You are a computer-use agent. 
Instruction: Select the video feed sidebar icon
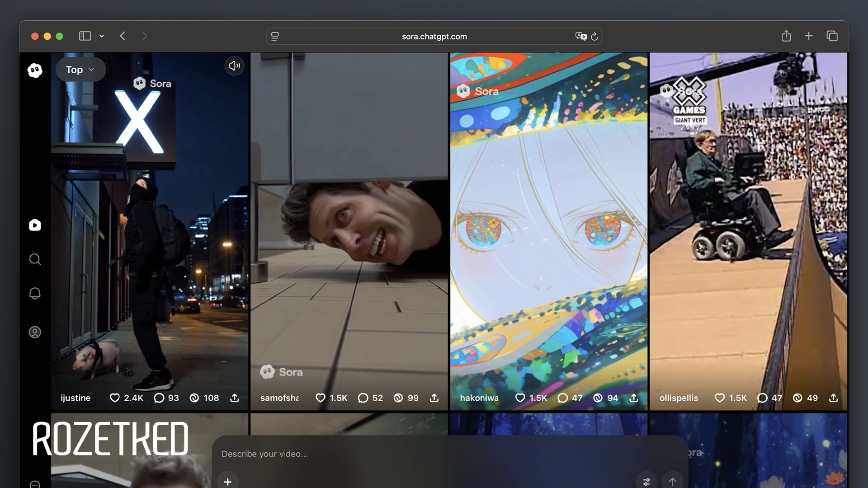point(35,225)
